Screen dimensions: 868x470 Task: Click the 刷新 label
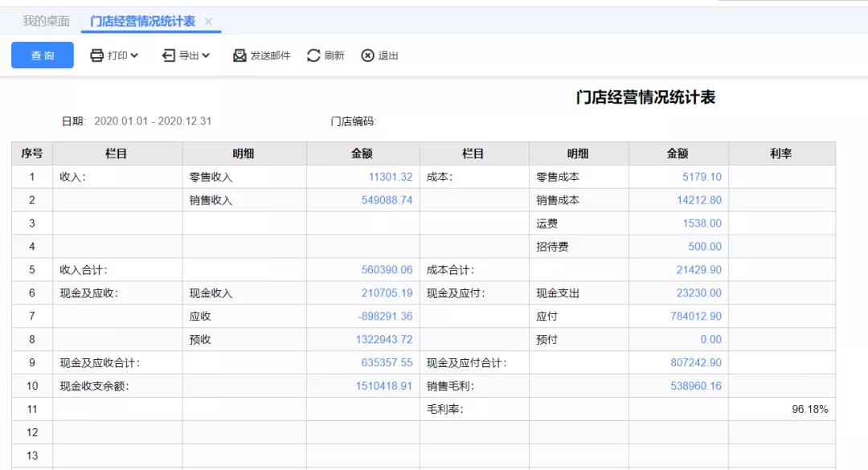click(334, 55)
